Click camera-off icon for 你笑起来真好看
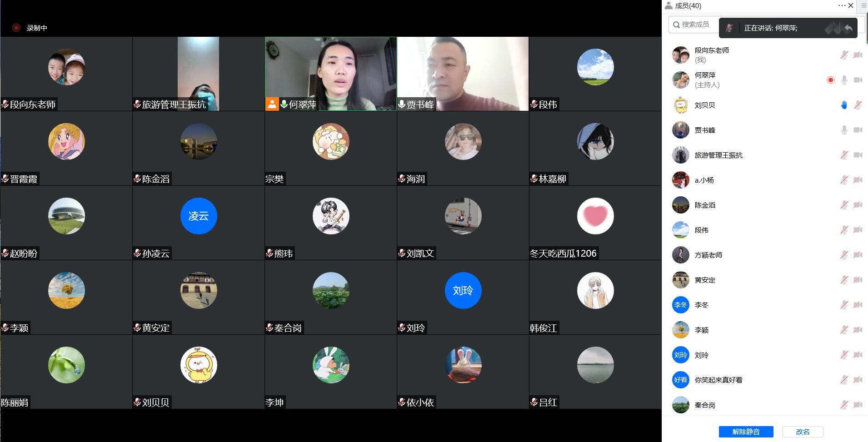 (x=858, y=380)
